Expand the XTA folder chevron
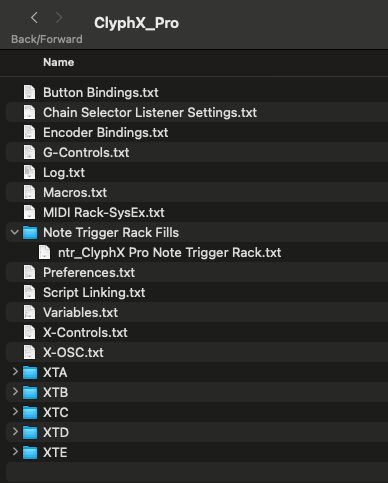Image resolution: width=388 pixels, height=483 pixels. coord(15,371)
